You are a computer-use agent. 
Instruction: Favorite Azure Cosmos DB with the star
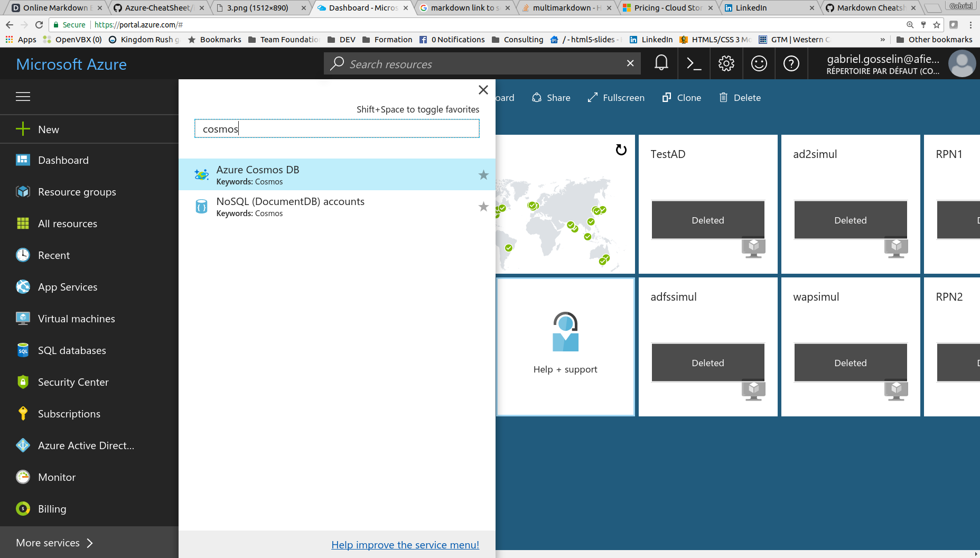click(483, 175)
